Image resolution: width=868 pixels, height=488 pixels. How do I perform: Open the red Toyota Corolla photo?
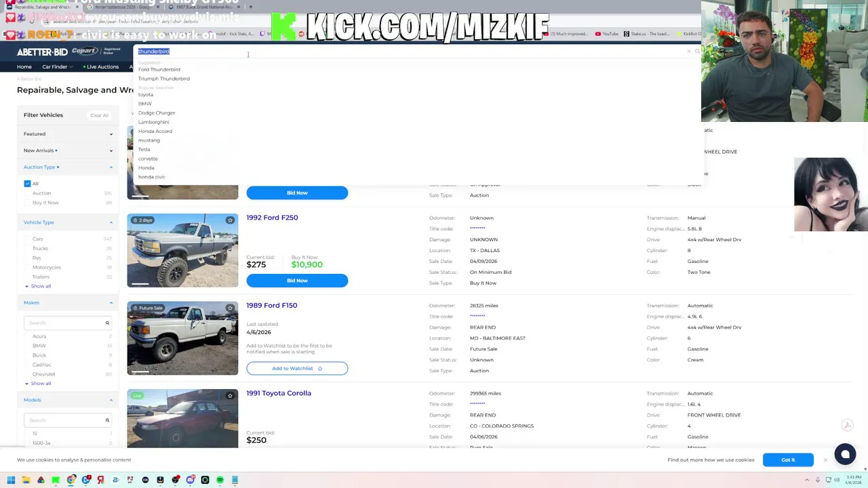point(182,419)
